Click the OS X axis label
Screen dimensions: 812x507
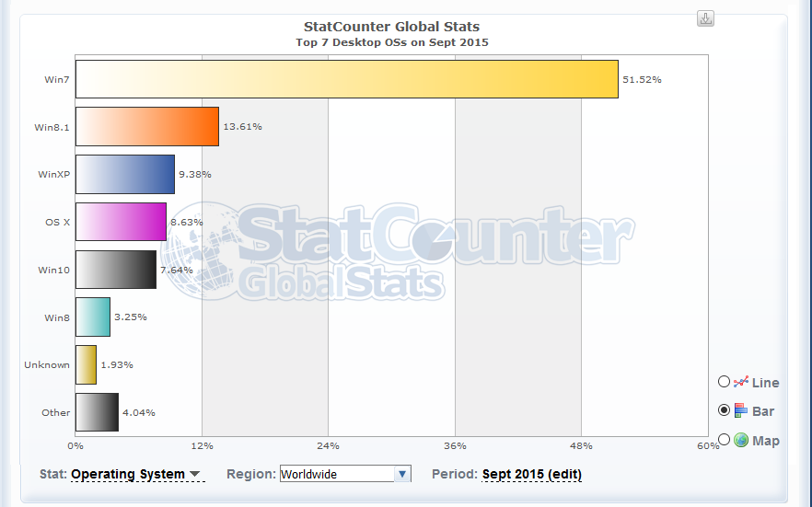(x=57, y=222)
